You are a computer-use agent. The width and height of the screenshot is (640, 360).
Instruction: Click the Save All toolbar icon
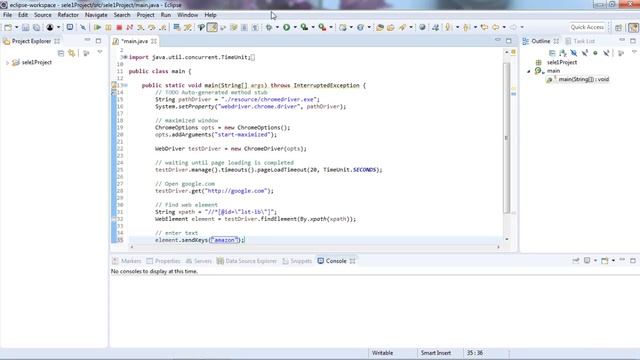coord(36,27)
